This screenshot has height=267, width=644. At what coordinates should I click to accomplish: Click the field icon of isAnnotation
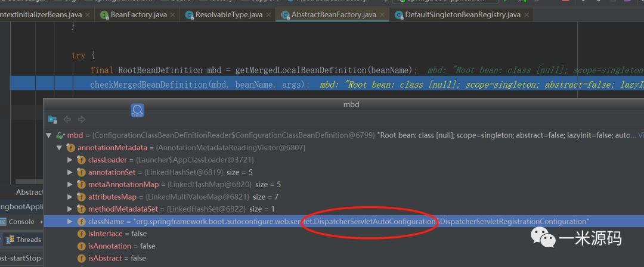coord(81,246)
